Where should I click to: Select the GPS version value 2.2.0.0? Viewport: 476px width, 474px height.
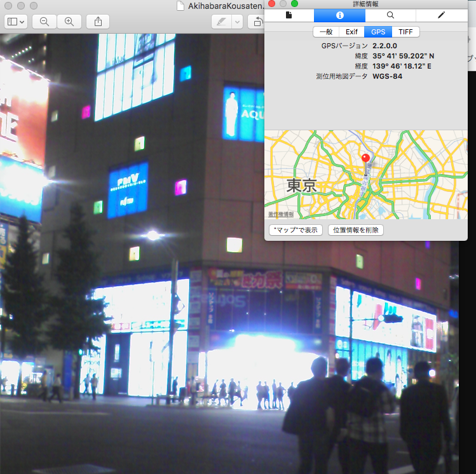[384, 46]
